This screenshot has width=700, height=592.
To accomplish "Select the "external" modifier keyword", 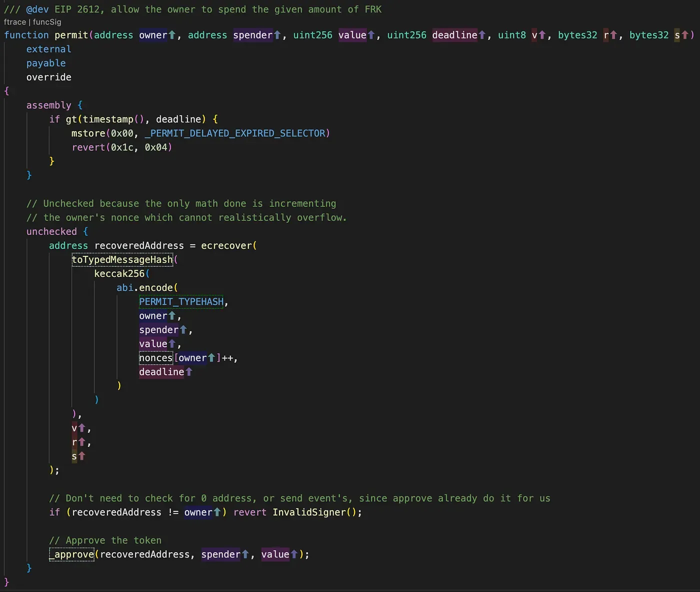I will tap(49, 49).
